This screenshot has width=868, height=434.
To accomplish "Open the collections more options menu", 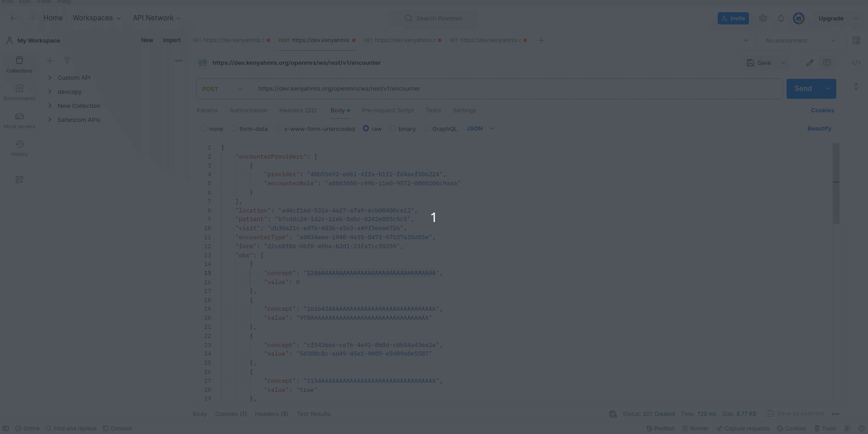I will pos(179,61).
